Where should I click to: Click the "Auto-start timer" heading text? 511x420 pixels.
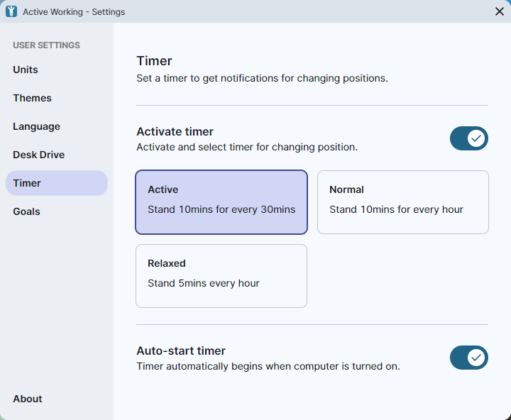[181, 350]
